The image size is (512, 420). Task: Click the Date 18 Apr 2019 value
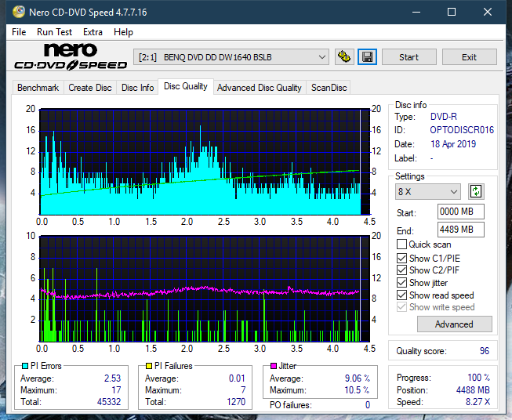453,144
